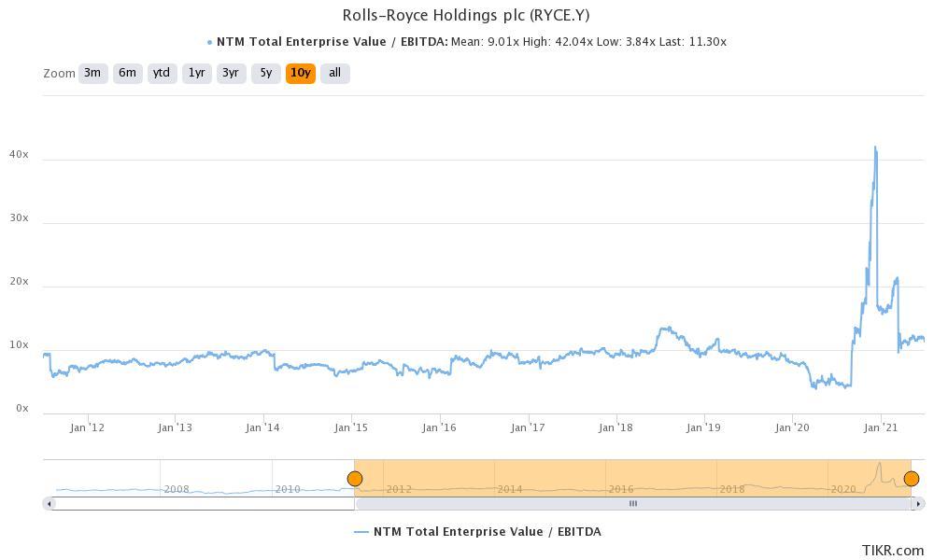934x560 pixels.
Task: Keep the highlighted 10y zoom selected
Action: pos(298,73)
